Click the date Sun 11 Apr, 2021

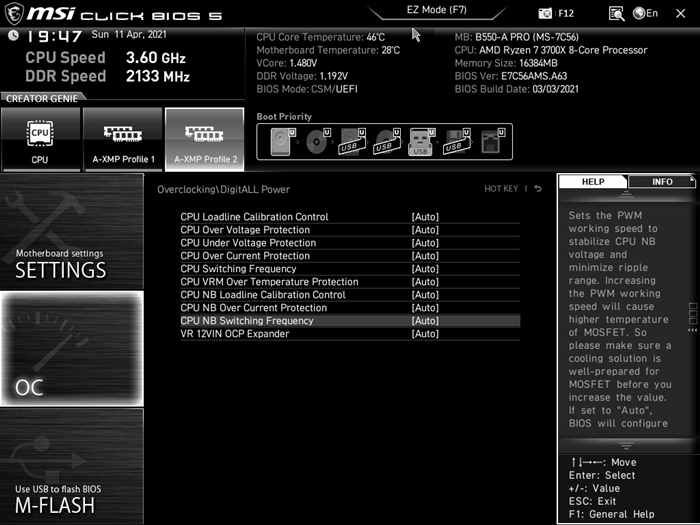(129, 34)
